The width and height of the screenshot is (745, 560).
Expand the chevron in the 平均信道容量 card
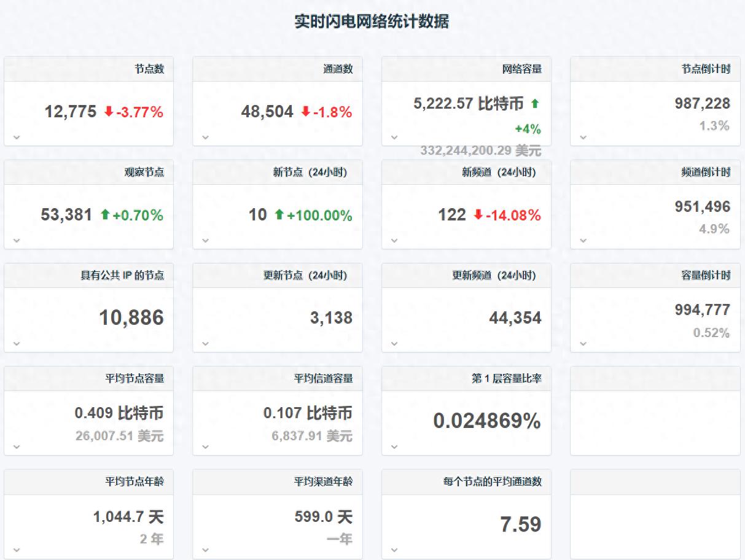coord(206,446)
